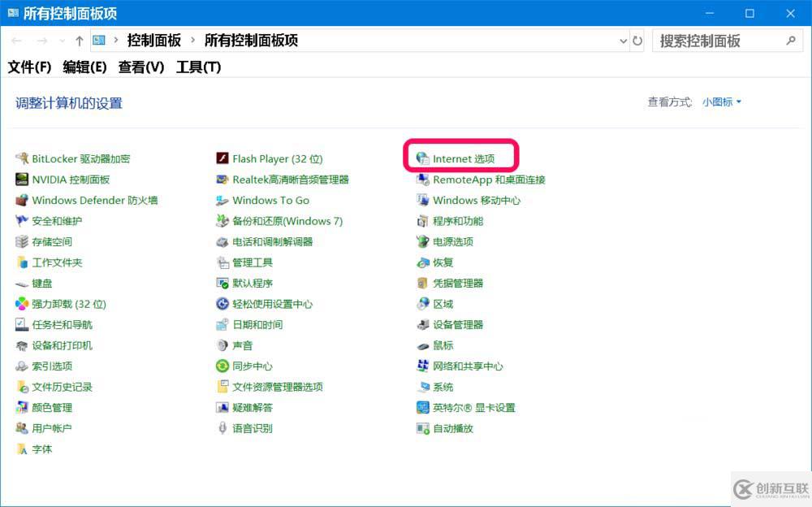Click the 字体 folder icon

pyautogui.click(x=22, y=449)
